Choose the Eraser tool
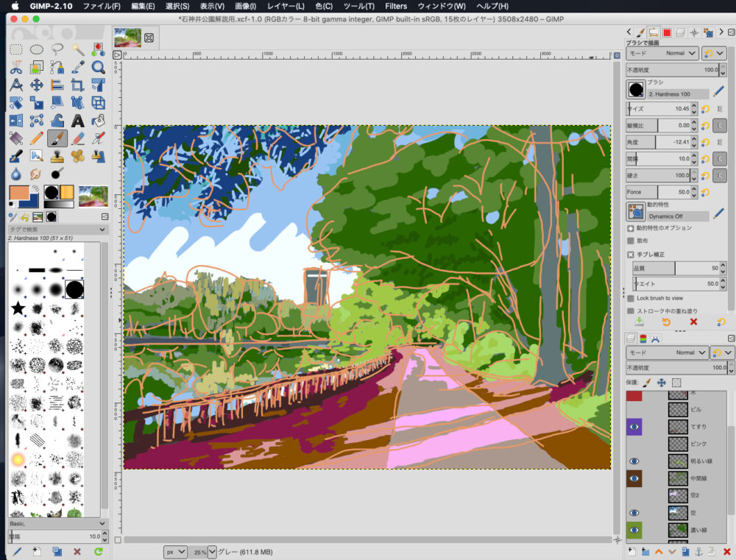Screen dimensions: 736x560 [78, 138]
